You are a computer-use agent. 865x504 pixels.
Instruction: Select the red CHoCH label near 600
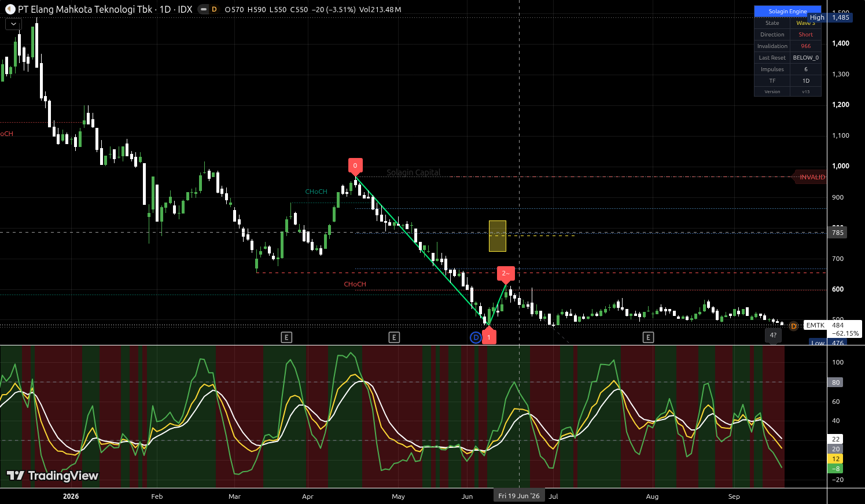(x=355, y=284)
